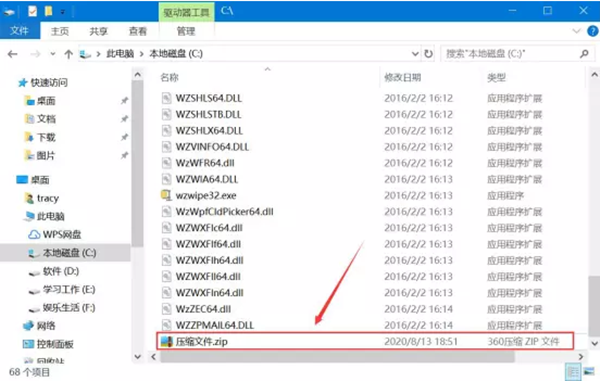The width and height of the screenshot is (600, 381).
Task: Go up one folder level
Action: (x=68, y=54)
